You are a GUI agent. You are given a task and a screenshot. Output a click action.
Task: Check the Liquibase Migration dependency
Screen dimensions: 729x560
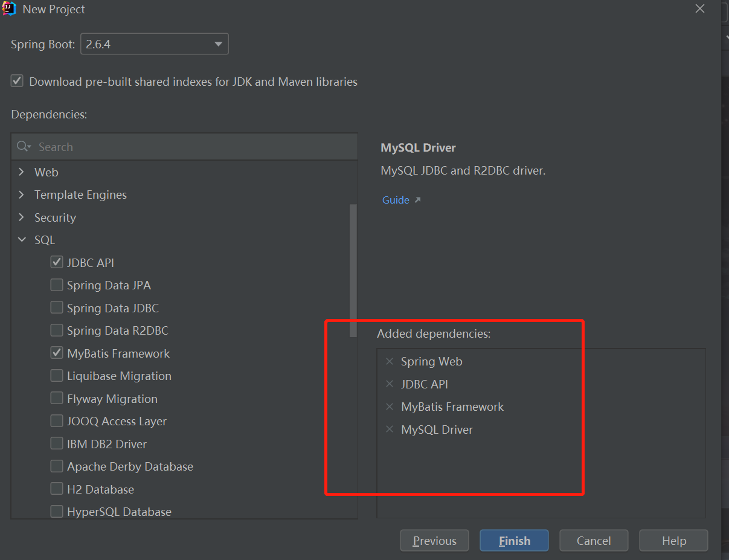[57, 376]
